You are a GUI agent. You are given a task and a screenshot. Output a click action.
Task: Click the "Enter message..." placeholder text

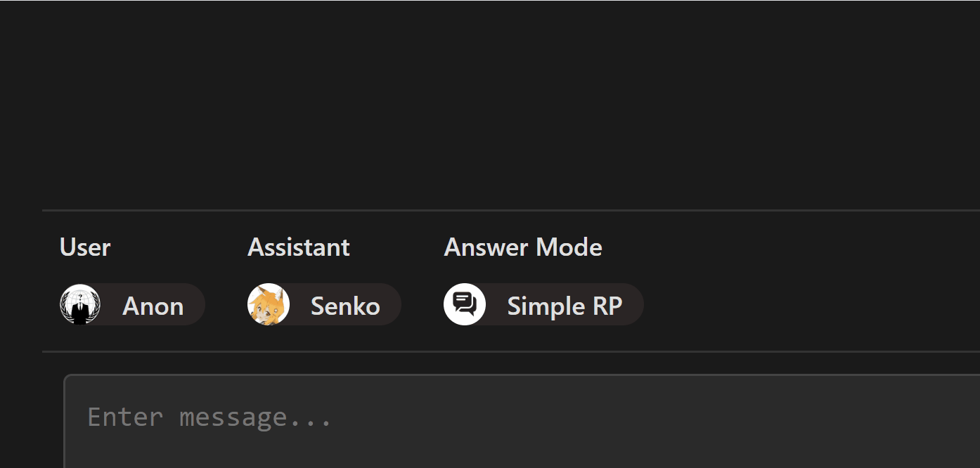[x=209, y=417]
